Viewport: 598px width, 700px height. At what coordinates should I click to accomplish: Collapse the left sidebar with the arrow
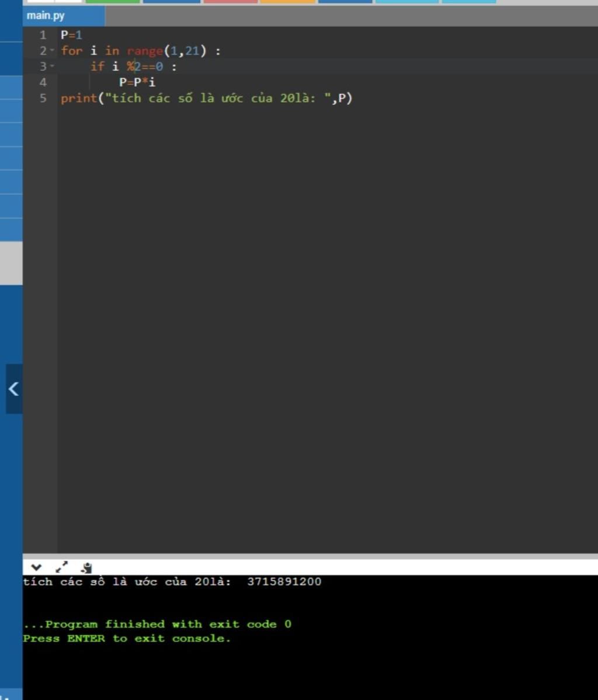[x=14, y=389]
